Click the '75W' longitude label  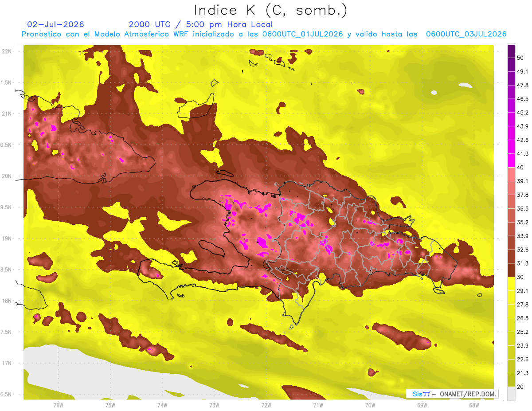click(x=110, y=405)
